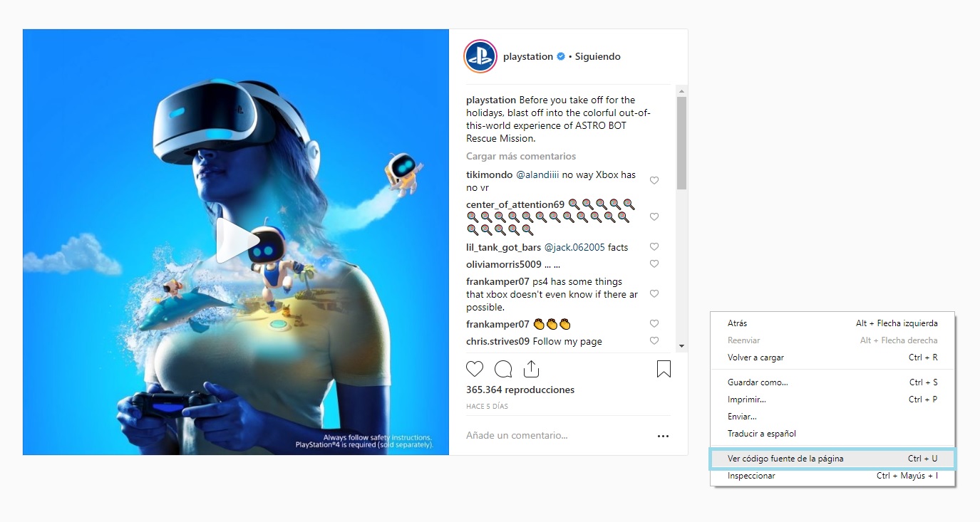
Task: Focus the Añade un comentario field
Action: tap(556, 436)
